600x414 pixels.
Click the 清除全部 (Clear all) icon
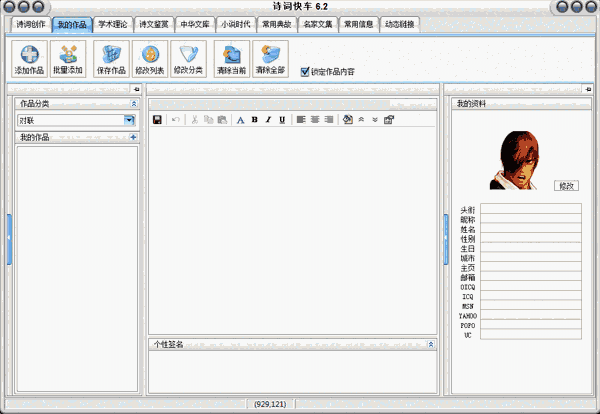270,59
